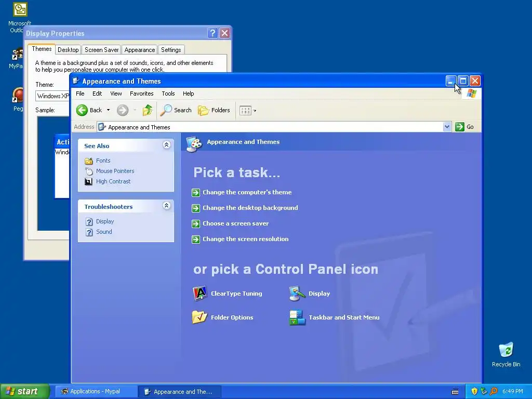Open the Back history dropdown arrow
Screen dimensions: 532x399
click(108, 110)
